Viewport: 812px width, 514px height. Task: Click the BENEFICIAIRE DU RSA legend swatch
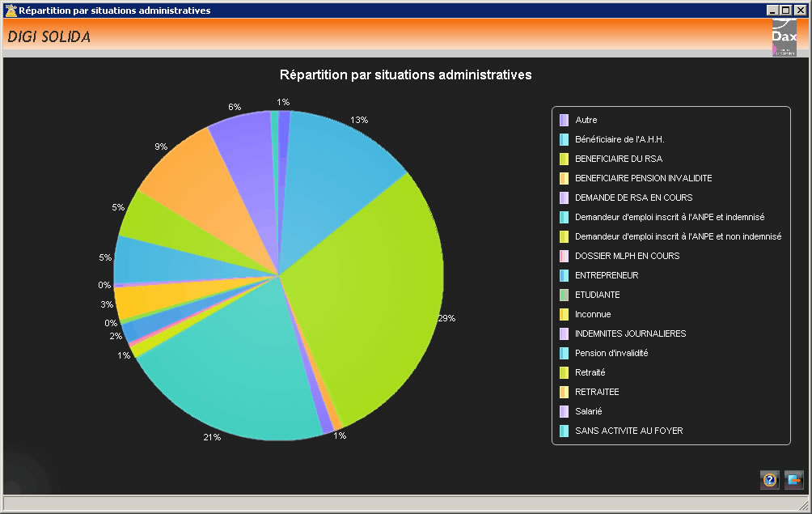pos(564,159)
